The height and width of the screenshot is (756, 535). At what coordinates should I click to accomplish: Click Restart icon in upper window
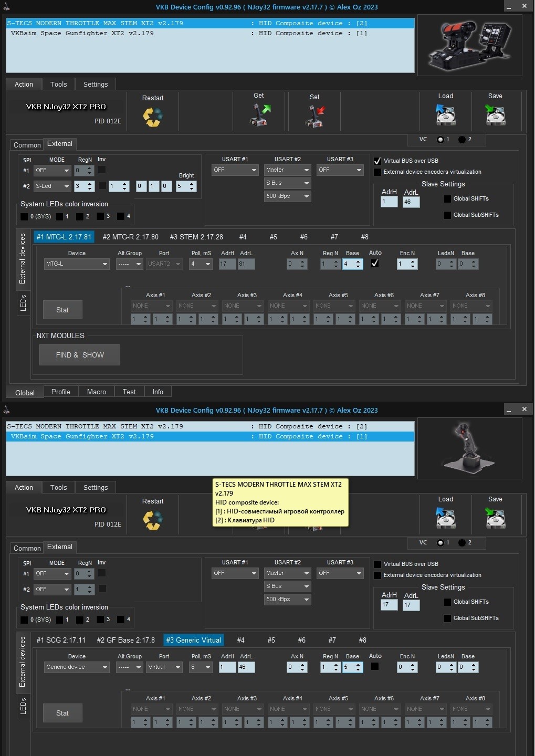(152, 117)
